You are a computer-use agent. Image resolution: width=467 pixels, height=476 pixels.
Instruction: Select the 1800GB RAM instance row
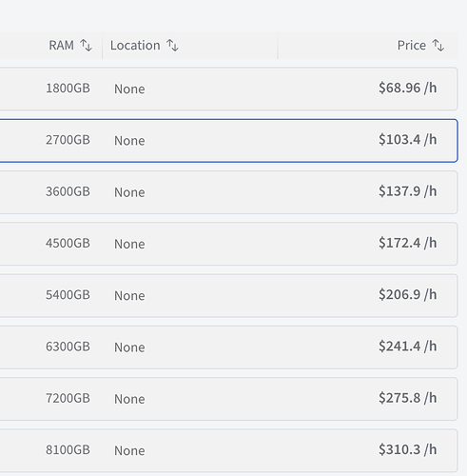[x=228, y=89]
